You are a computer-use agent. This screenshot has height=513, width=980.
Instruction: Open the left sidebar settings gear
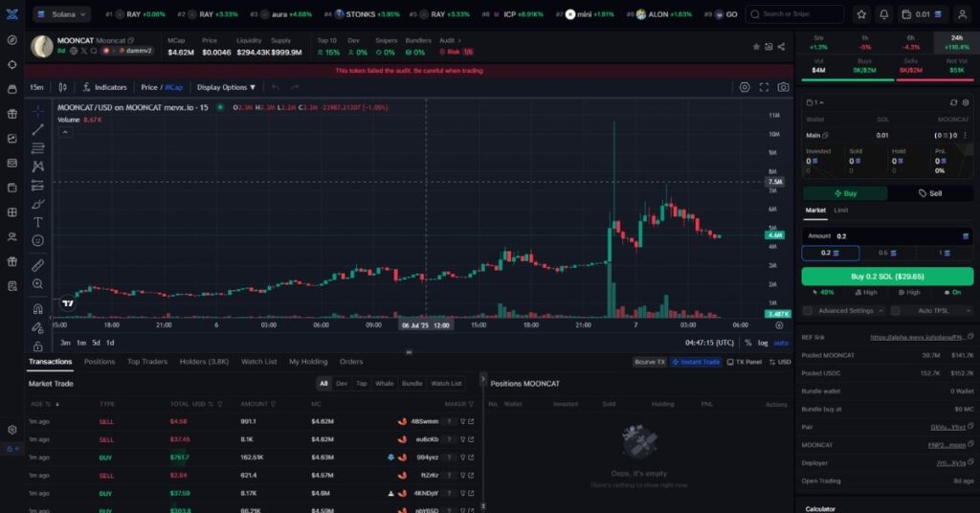pyautogui.click(x=11, y=430)
